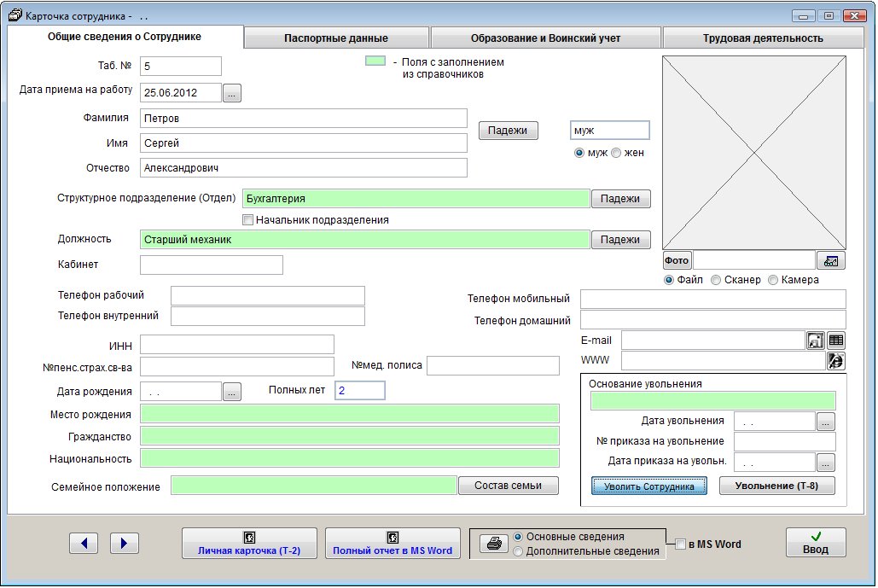Go to previous employee record arrow

[x=84, y=543]
